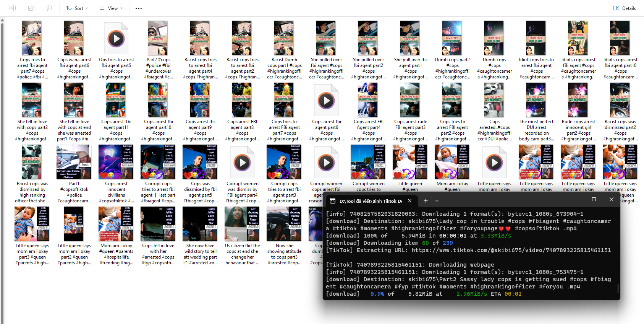
Task: Select the 'Part7 #cops #police #fbi #undercover' thumbnail
Action: [x=158, y=38]
